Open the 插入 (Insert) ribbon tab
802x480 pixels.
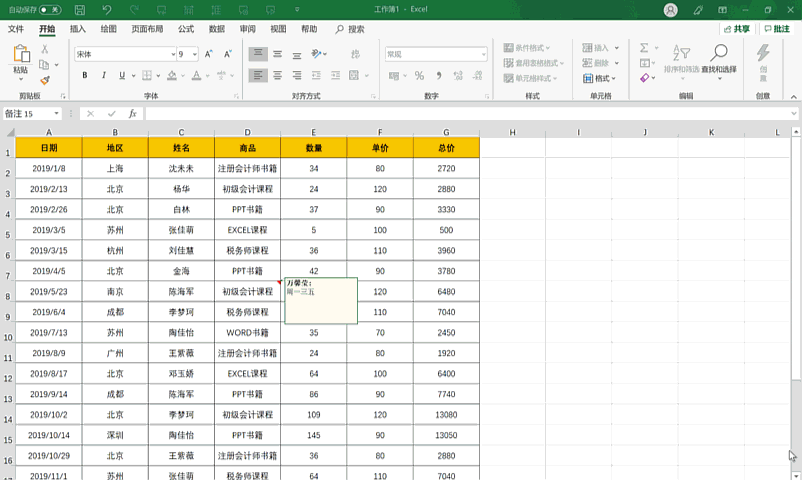click(78, 29)
